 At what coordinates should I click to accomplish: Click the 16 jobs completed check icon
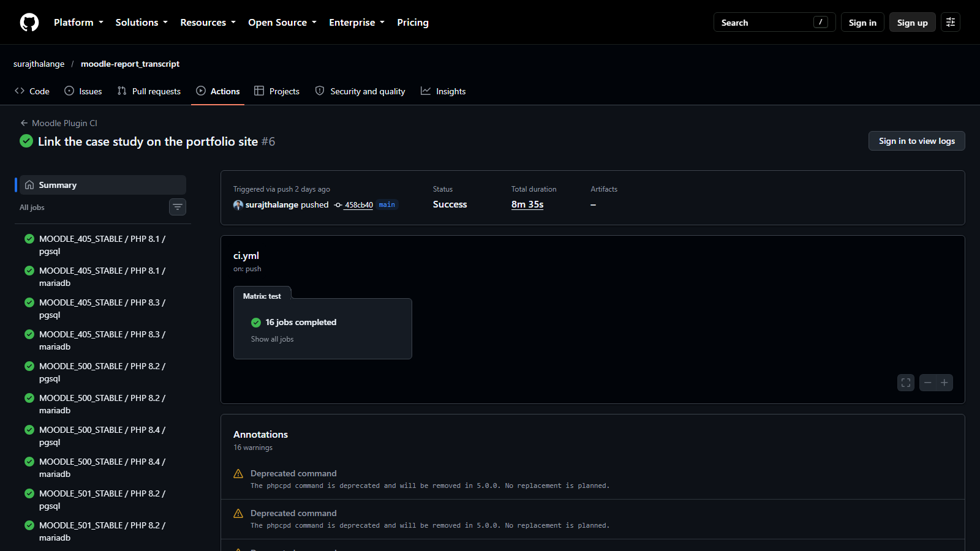pos(256,323)
